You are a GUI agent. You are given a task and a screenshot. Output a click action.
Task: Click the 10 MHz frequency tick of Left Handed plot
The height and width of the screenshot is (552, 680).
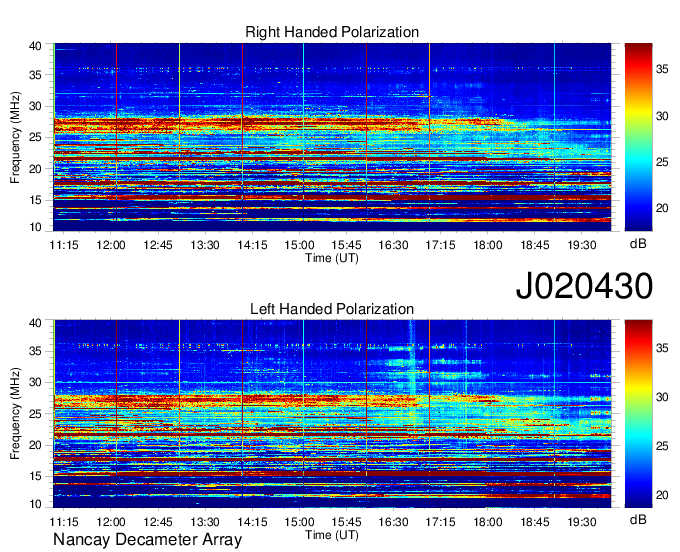35,504
